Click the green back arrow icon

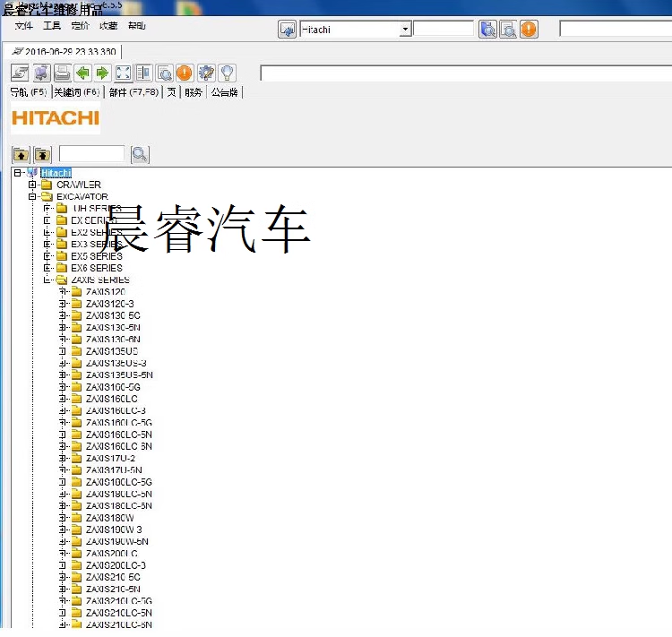pyautogui.click(x=82, y=73)
